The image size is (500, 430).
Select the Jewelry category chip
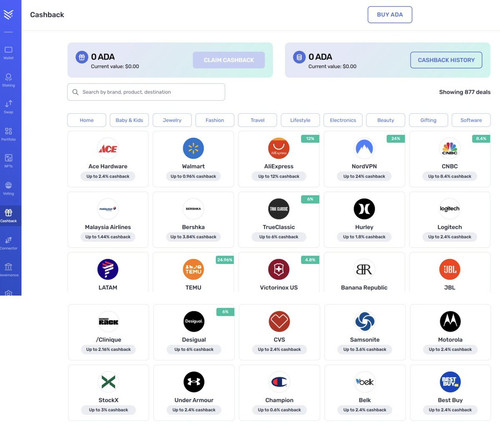(x=172, y=120)
